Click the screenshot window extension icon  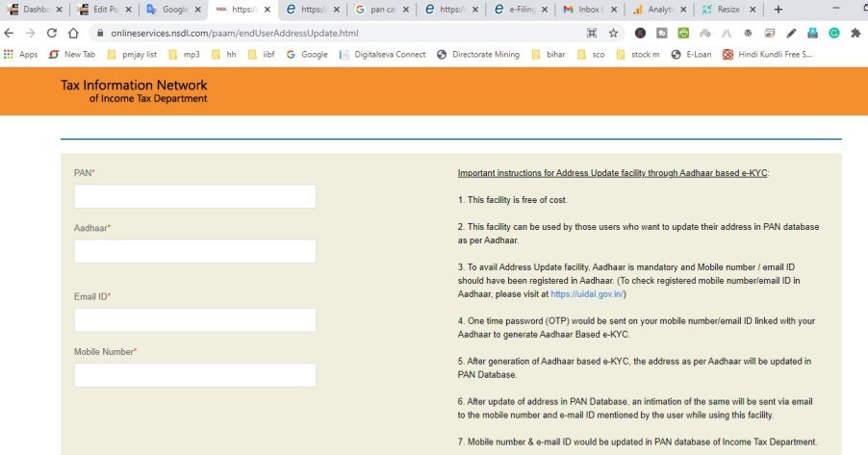(x=770, y=34)
